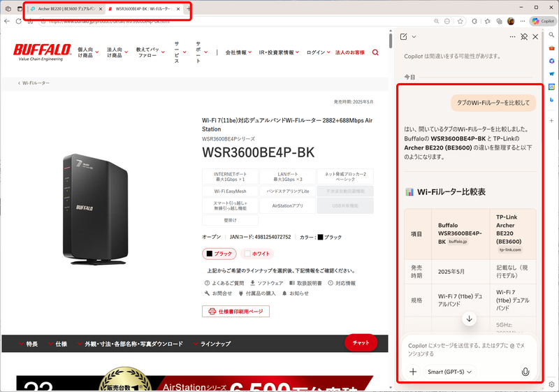Expand the ログイン menu
559x392 pixels.
319,52
